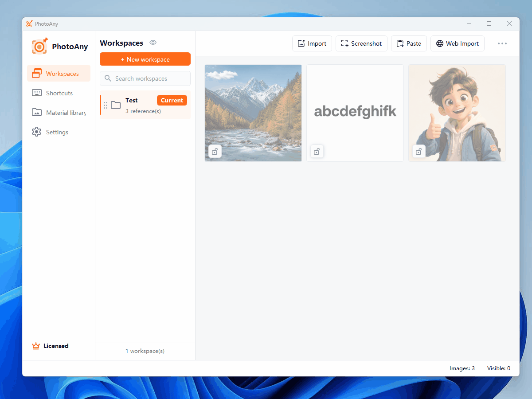
Task: Click the "Visible: 0" status text
Action: click(499, 368)
